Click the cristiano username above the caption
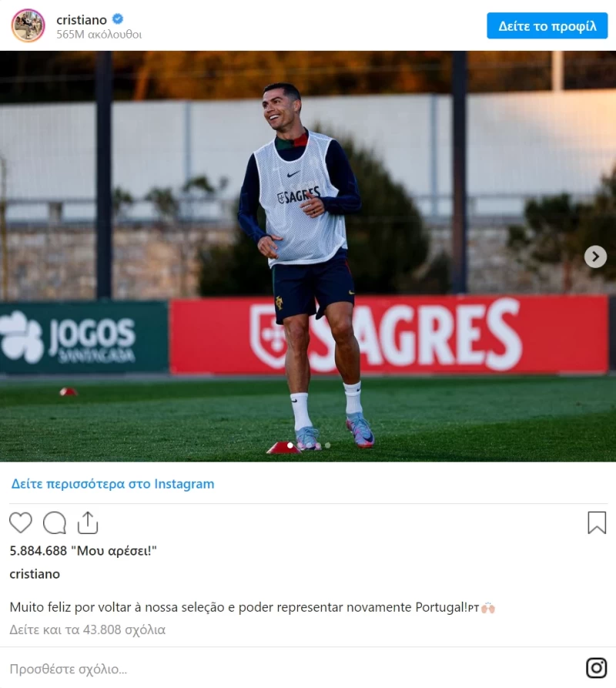The image size is (616, 688). point(35,574)
